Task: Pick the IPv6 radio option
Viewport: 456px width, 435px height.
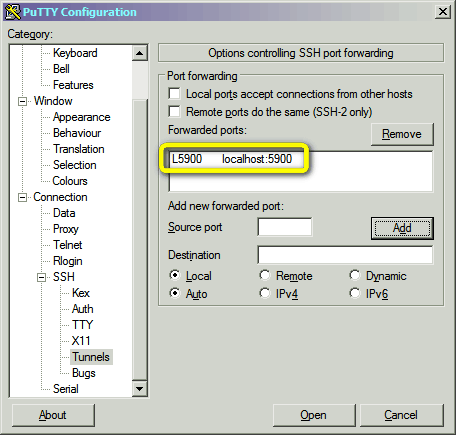Action: (355, 293)
